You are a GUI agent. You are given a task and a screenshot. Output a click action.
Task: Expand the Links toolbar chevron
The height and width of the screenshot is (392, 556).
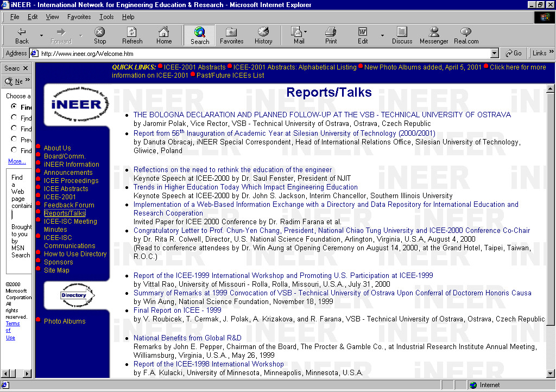(552, 52)
